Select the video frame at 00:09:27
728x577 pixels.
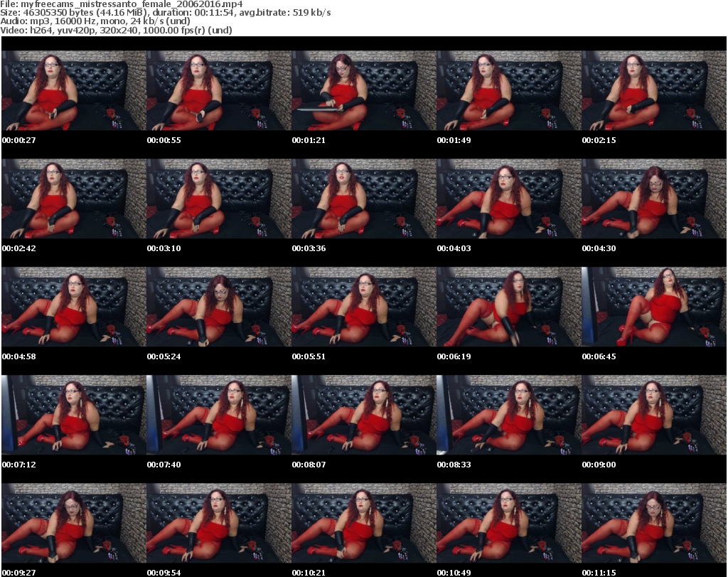74,524
